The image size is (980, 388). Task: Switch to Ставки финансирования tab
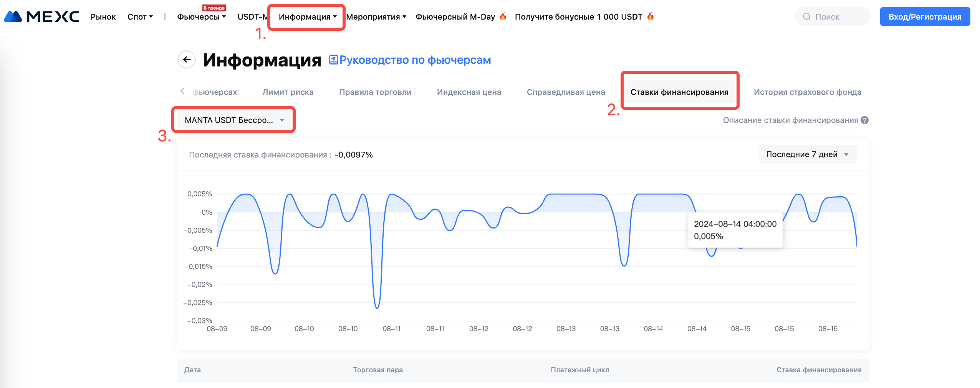pos(679,92)
